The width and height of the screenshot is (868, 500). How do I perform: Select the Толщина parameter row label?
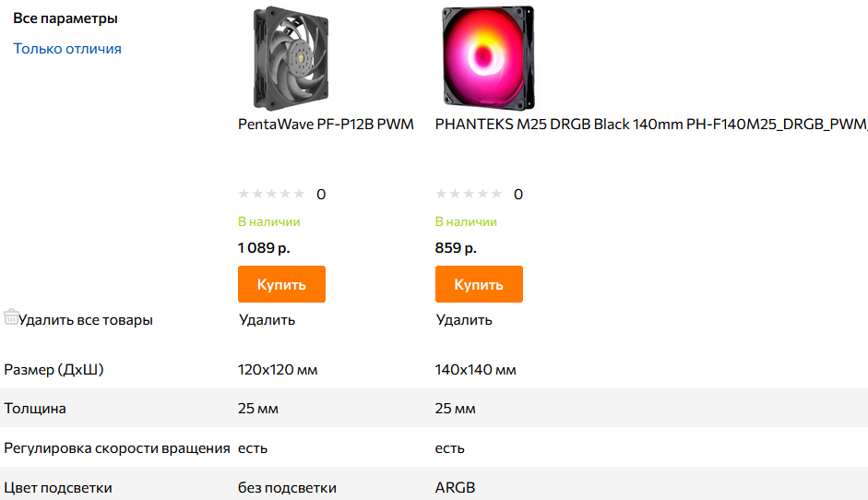point(35,409)
